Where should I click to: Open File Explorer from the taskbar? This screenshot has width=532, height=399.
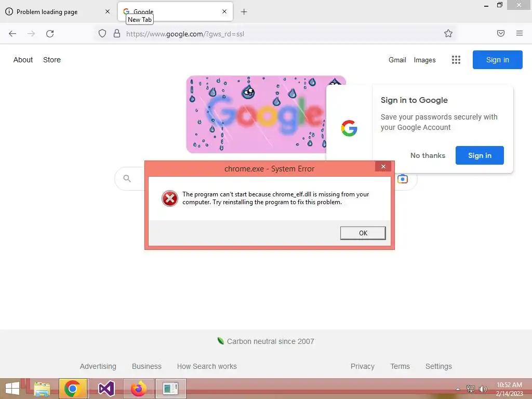coord(42,389)
